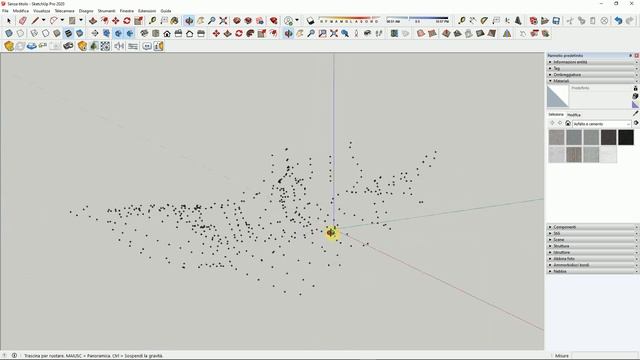Toggle Shaded face style
The image size is (640, 360).
(x=57, y=33)
